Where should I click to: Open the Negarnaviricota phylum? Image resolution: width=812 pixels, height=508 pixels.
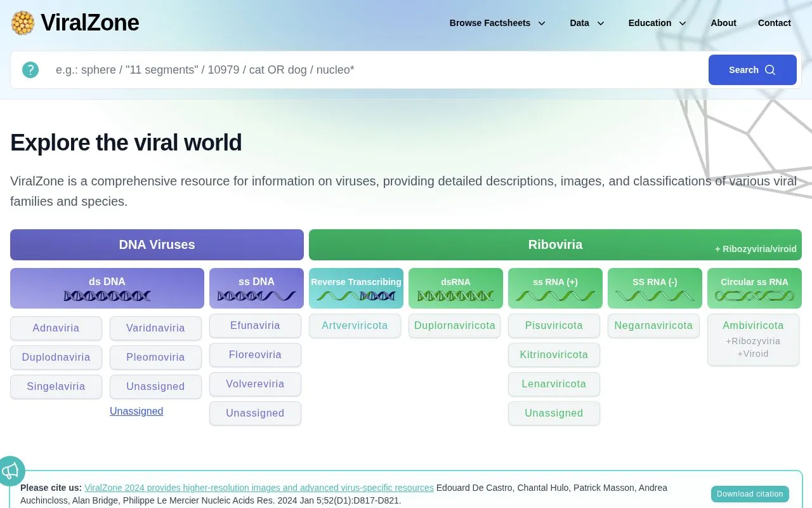coord(653,326)
